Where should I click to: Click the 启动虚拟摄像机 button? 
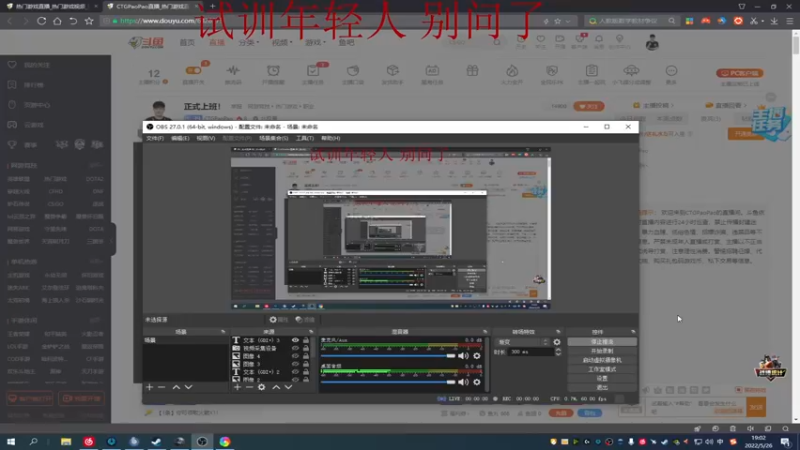coord(602,360)
